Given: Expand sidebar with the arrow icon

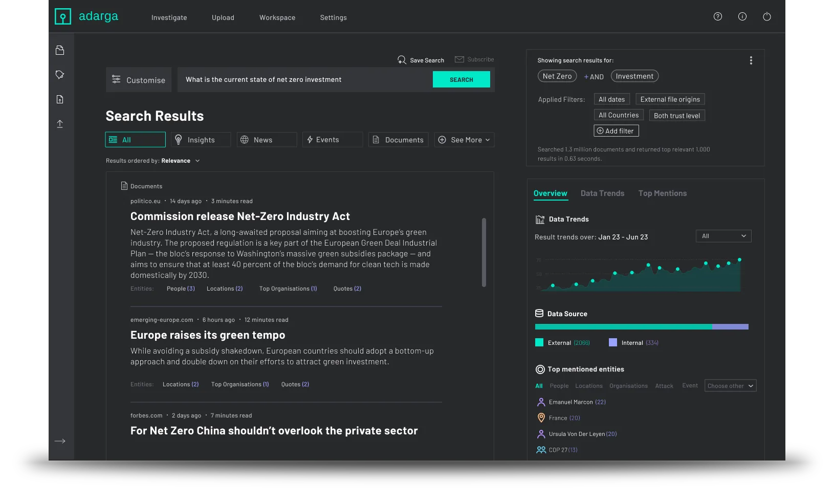Looking at the screenshot, I should click(60, 441).
